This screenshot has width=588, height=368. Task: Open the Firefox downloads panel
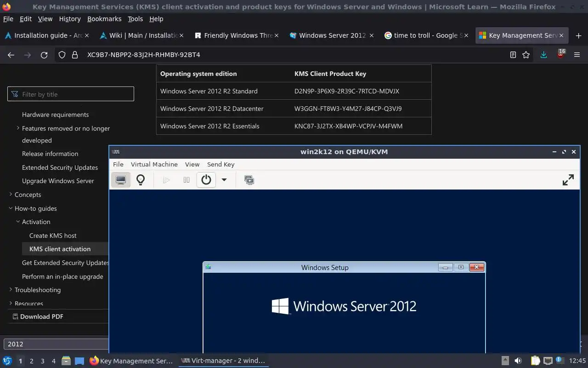(543, 55)
